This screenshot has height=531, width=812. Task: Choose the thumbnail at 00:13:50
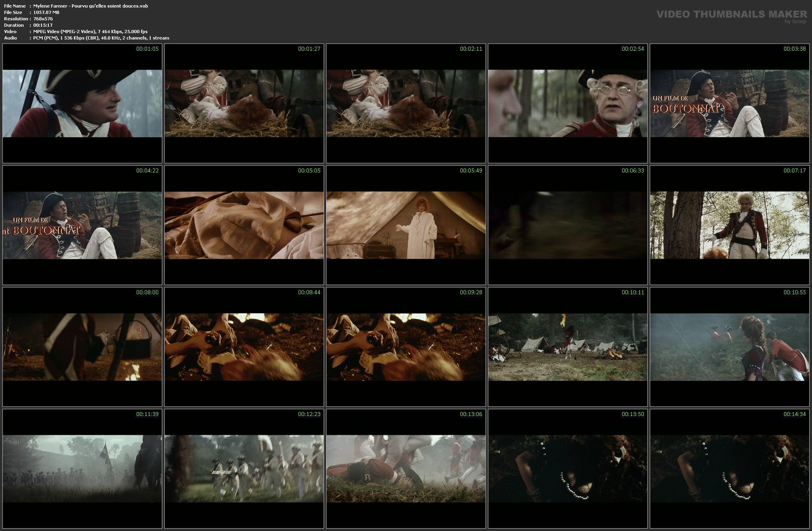tap(568, 469)
